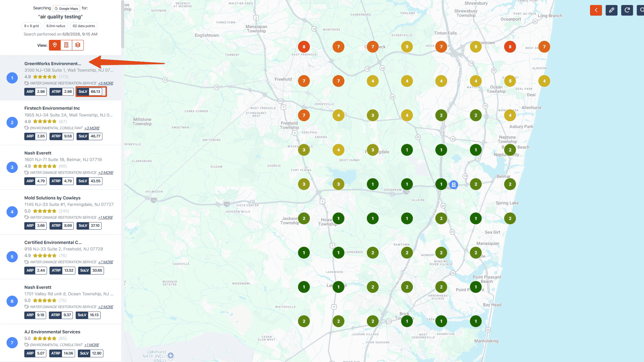The width and height of the screenshot is (644, 362).
Task: Click Firstech SoLV 46.77 badge
Action: pos(90,136)
